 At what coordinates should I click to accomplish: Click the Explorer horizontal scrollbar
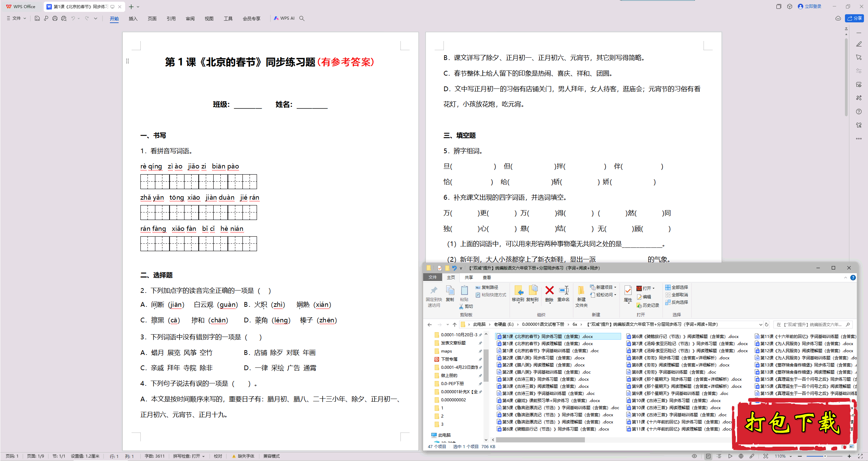click(540, 440)
